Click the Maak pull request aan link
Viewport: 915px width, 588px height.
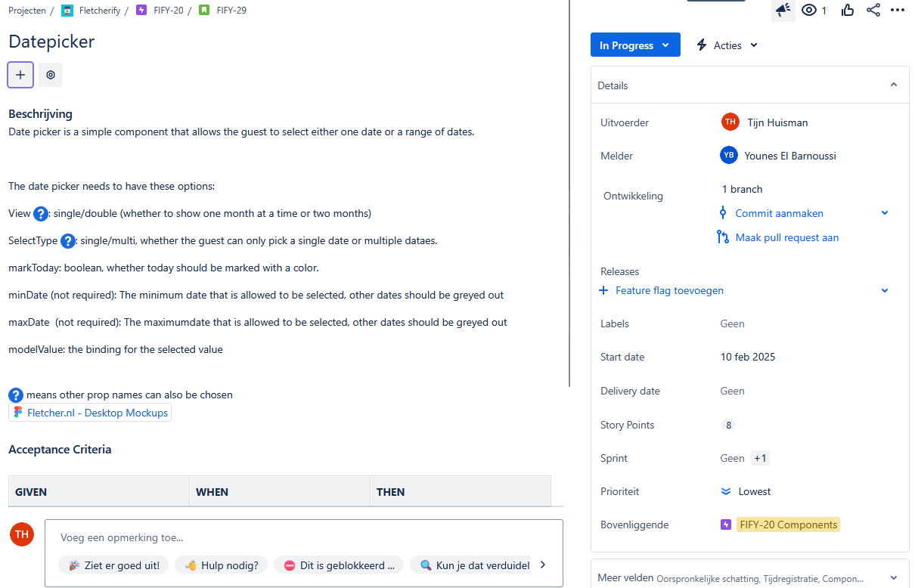pos(786,237)
